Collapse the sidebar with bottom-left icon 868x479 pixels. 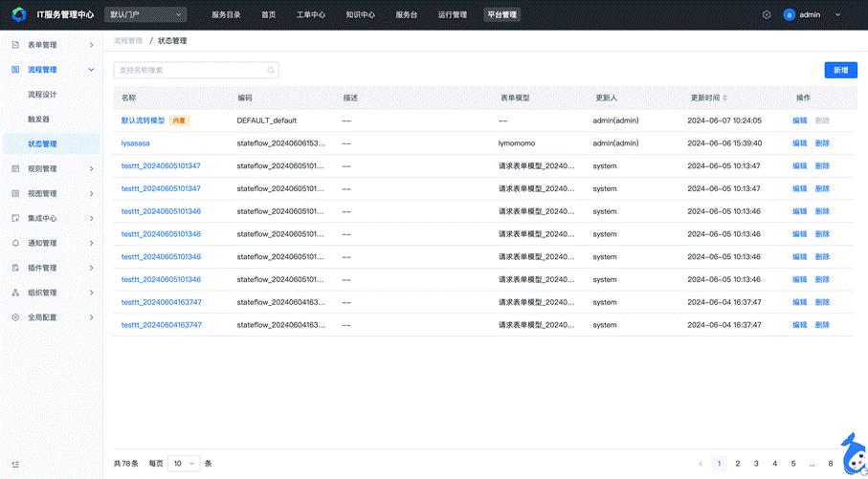click(x=15, y=464)
